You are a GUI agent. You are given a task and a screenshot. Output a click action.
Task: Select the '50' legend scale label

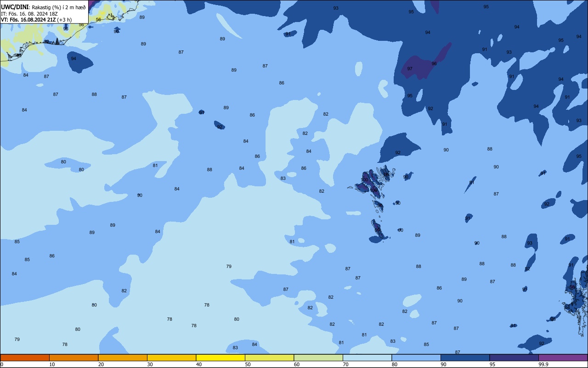(x=248, y=364)
